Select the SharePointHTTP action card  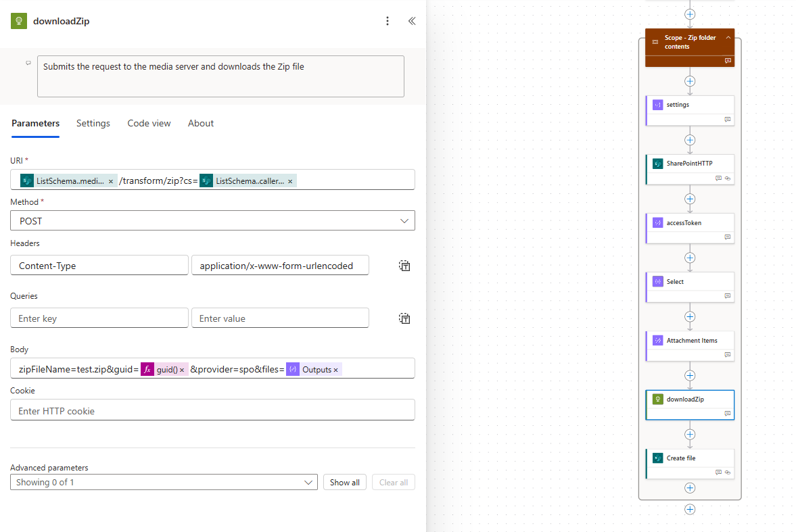[689, 169]
